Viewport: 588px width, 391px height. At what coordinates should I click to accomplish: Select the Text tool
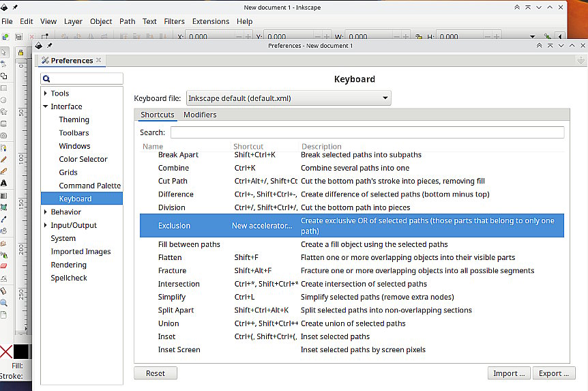click(4, 183)
